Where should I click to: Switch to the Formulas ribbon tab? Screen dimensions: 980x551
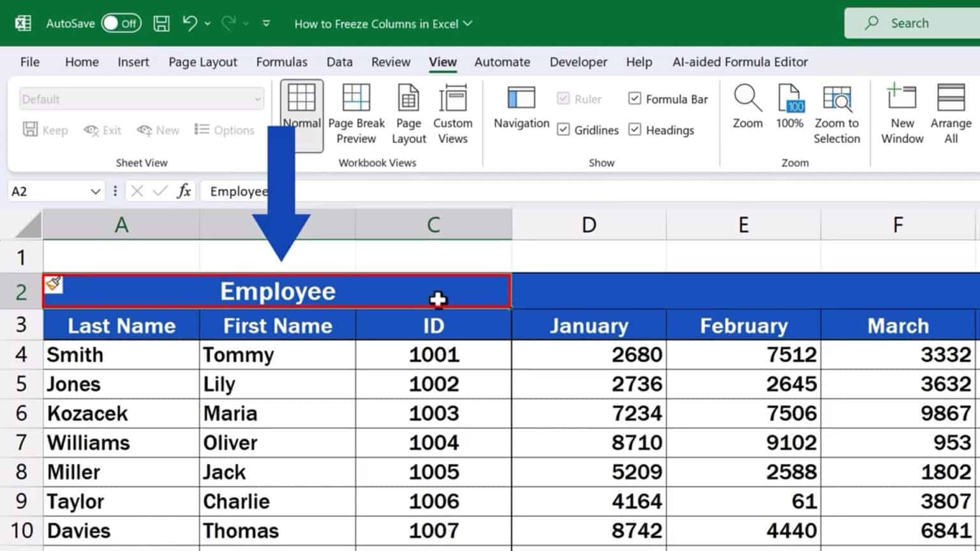281,62
